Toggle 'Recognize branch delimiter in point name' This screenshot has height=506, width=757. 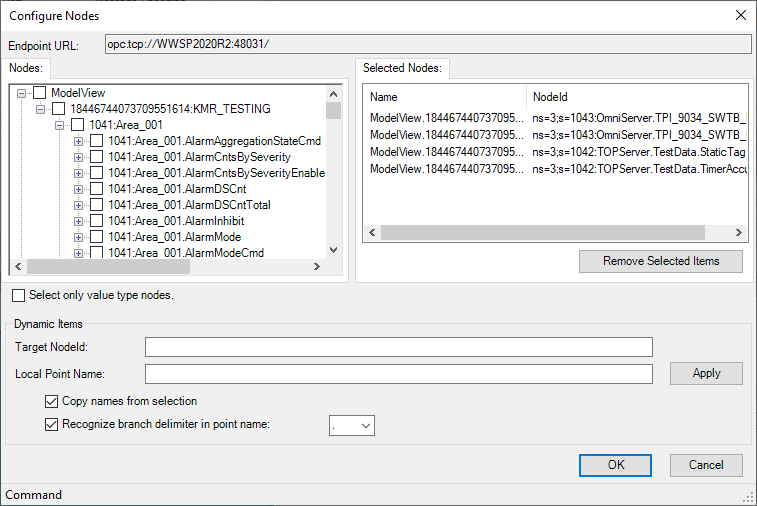click(x=52, y=424)
